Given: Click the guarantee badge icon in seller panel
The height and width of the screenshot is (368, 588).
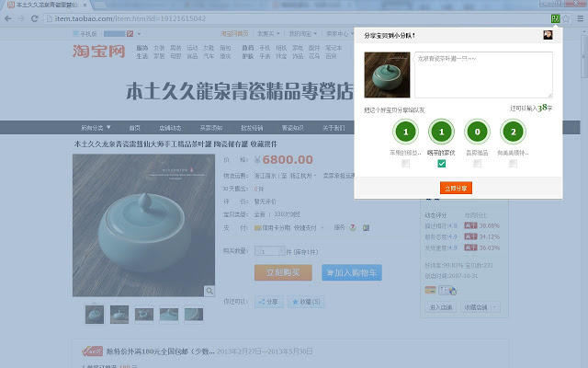Looking at the screenshot, I should coord(447,290).
